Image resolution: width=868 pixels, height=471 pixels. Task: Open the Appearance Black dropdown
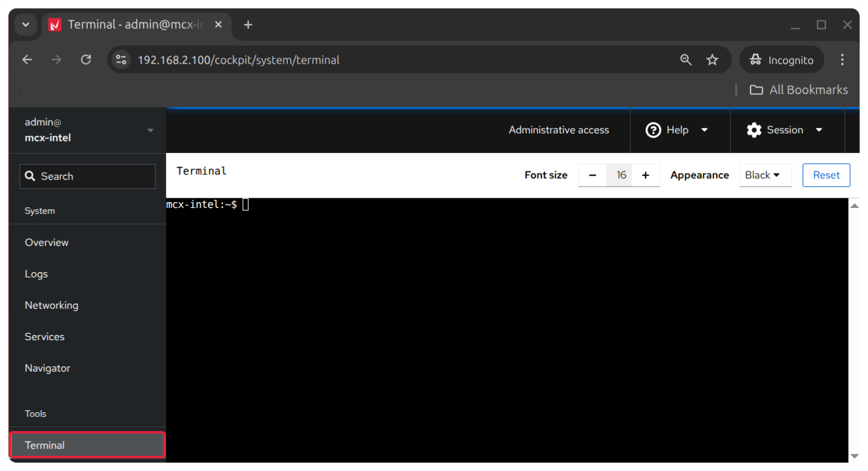765,175
